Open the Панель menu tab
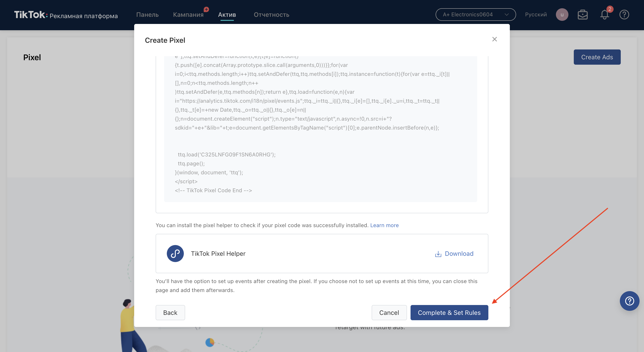Screen dimensions: 644x352 147,15
